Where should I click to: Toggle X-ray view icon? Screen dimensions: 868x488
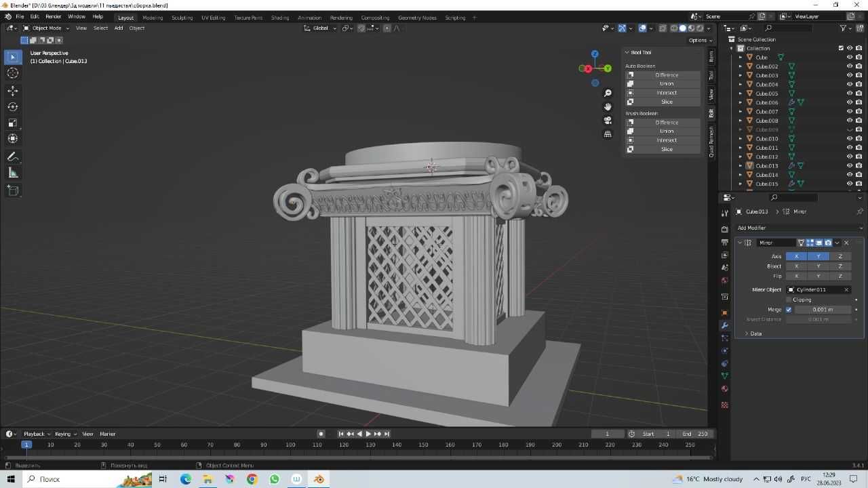pyautogui.click(x=663, y=28)
